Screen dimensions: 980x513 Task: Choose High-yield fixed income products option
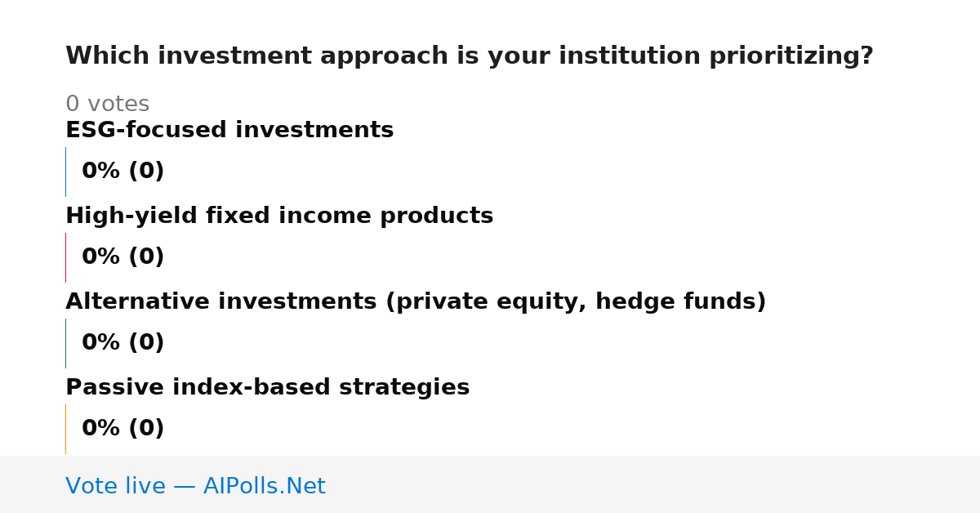pyautogui.click(x=279, y=216)
